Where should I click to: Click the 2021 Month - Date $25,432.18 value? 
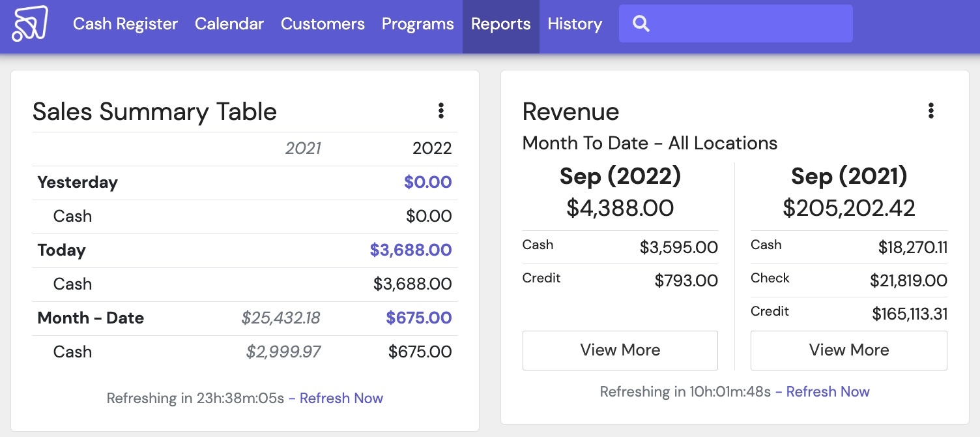(281, 318)
